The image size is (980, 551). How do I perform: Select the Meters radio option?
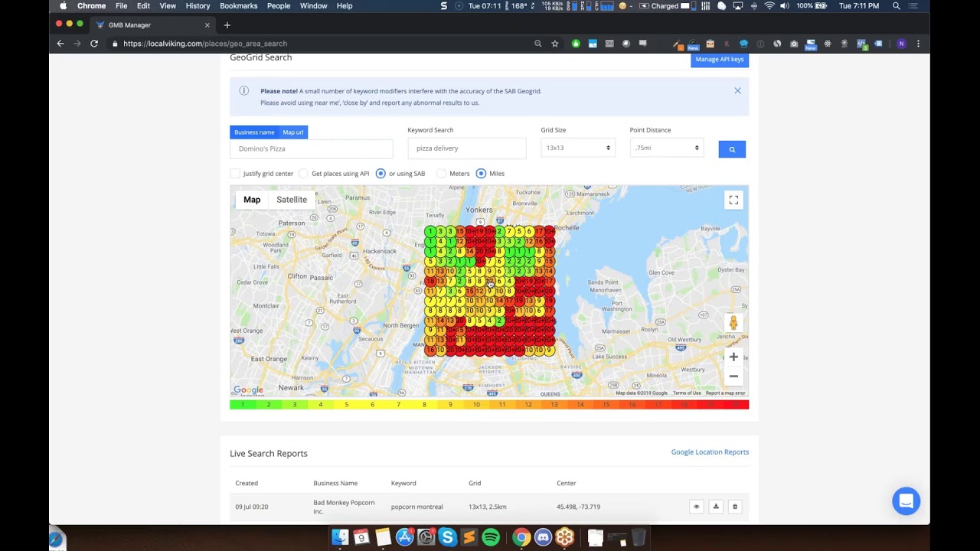441,174
